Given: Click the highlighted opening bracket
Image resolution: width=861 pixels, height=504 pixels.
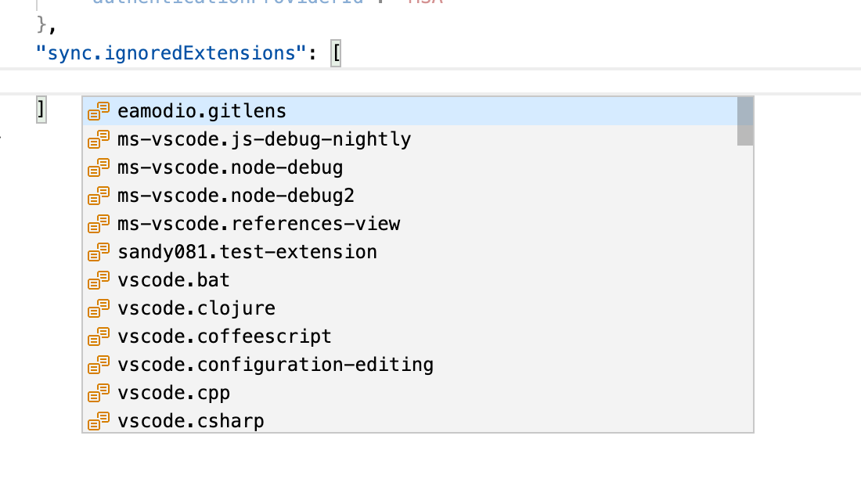Looking at the screenshot, I should point(337,52).
